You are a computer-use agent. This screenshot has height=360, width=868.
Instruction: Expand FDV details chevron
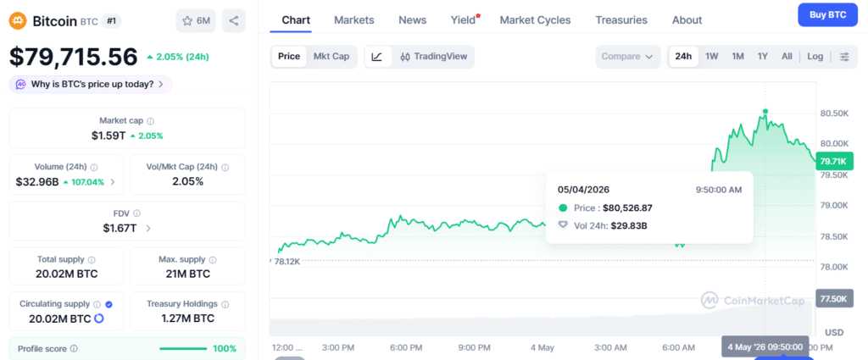click(147, 228)
